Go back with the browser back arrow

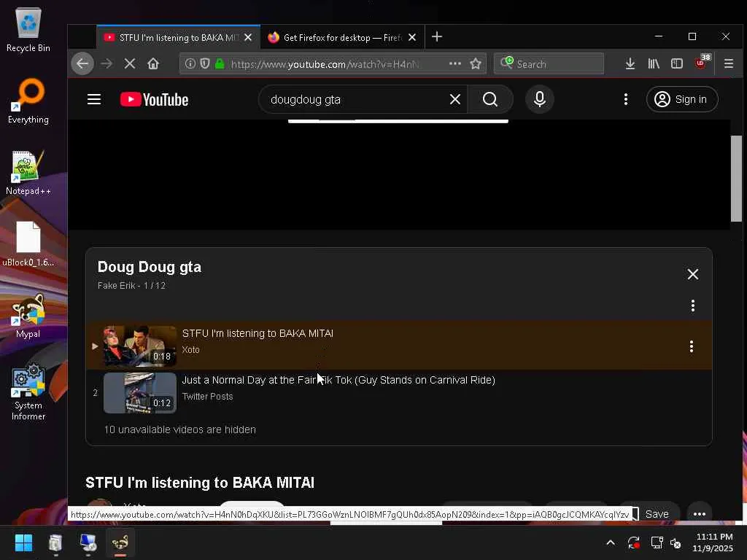[x=82, y=63]
